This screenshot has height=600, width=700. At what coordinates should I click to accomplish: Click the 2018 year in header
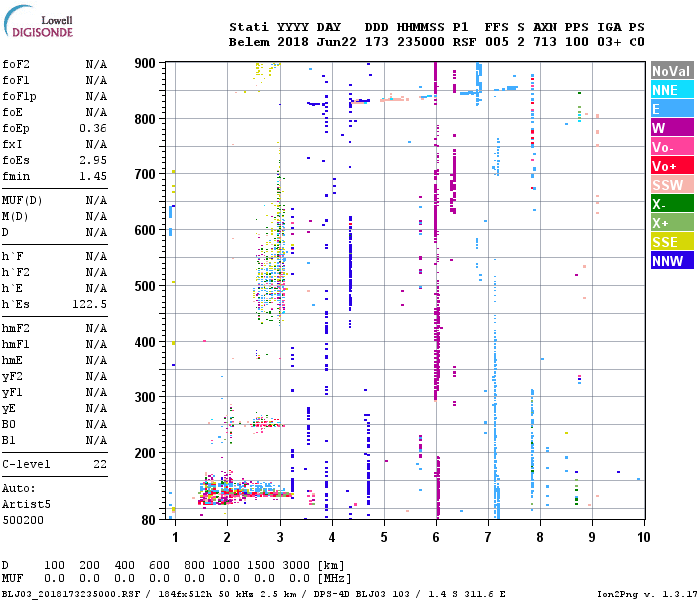292,42
